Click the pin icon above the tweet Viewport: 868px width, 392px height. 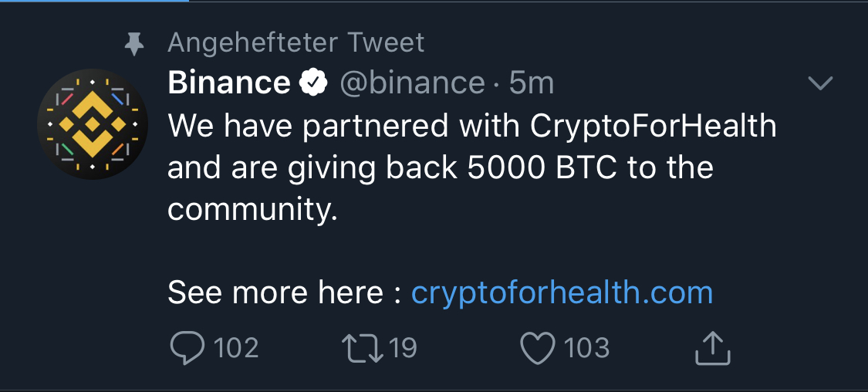pyautogui.click(x=134, y=45)
